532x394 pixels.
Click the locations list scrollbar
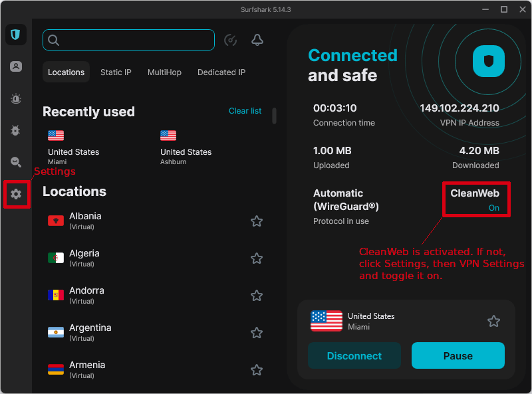(x=274, y=116)
